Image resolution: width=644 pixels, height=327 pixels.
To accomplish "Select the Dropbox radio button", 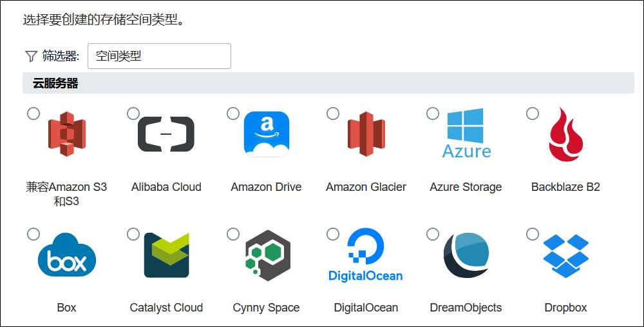I will point(533,234).
